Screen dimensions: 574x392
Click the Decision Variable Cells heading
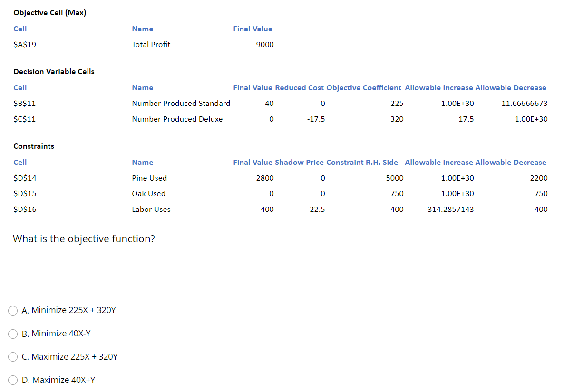pos(53,71)
